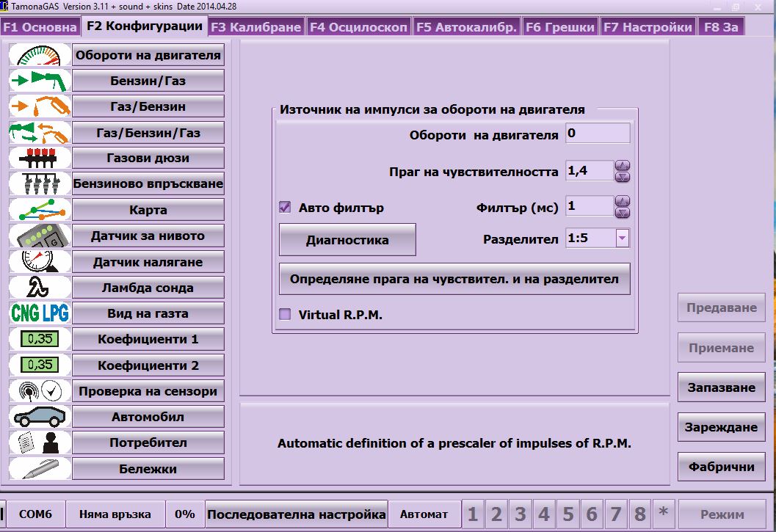Image resolution: width=776 pixels, height=532 pixels.
Task: Click the Запазване save button
Action: pos(721,387)
